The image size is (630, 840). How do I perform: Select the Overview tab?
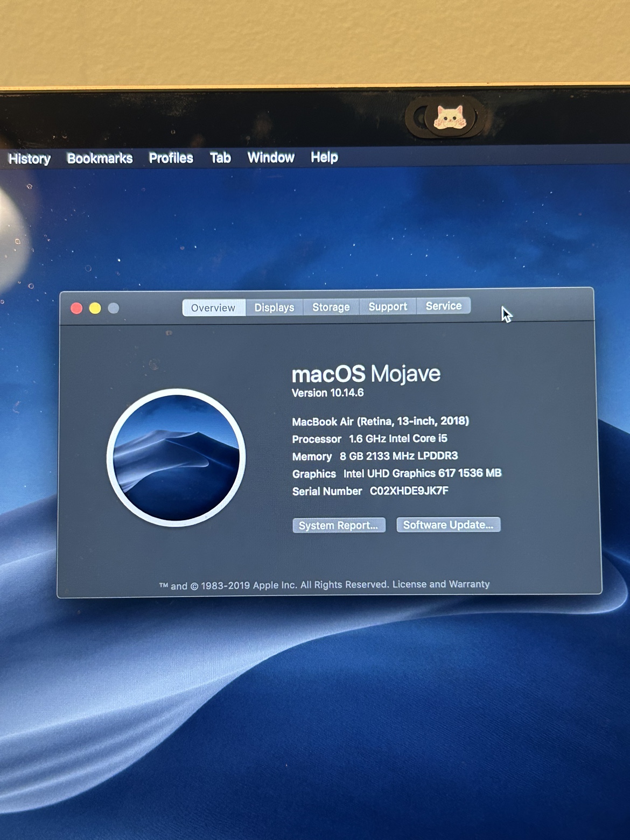[213, 308]
